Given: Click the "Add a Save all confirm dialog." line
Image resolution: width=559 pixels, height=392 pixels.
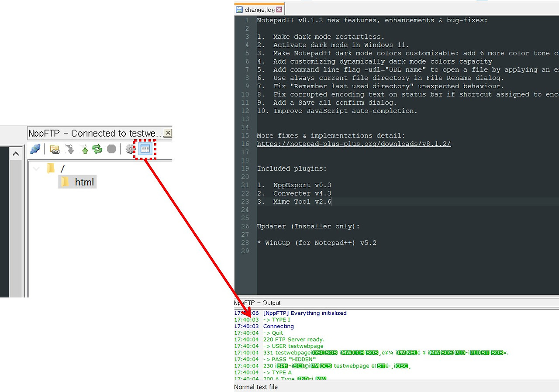Looking at the screenshot, I should pyautogui.click(x=327, y=103).
